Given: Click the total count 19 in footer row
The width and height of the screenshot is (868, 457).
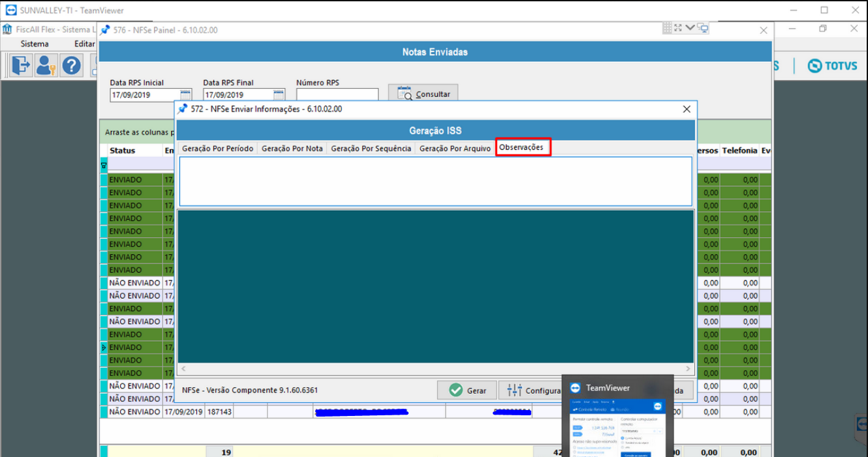Looking at the screenshot, I should (x=226, y=452).
